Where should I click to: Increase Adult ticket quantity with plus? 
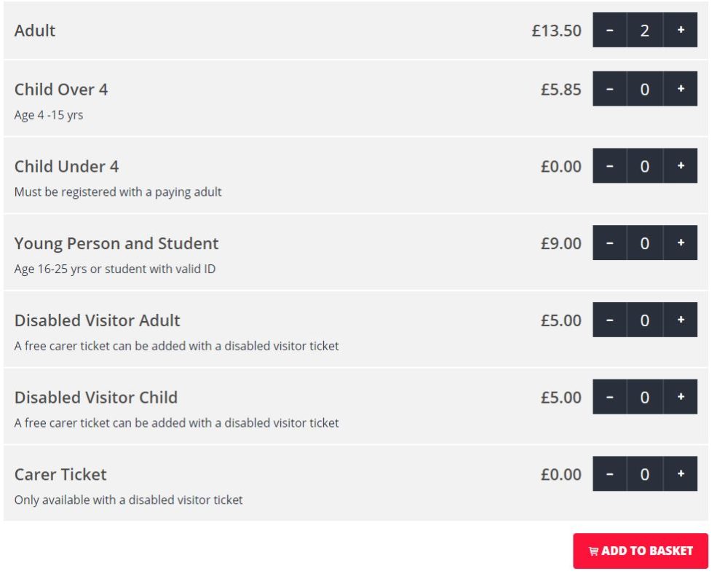681,30
